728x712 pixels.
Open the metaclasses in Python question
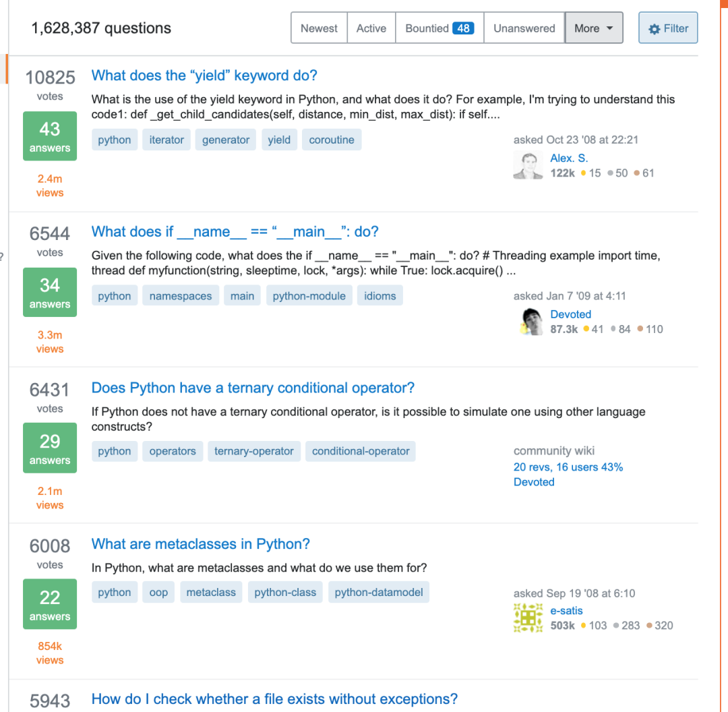[x=201, y=543]
